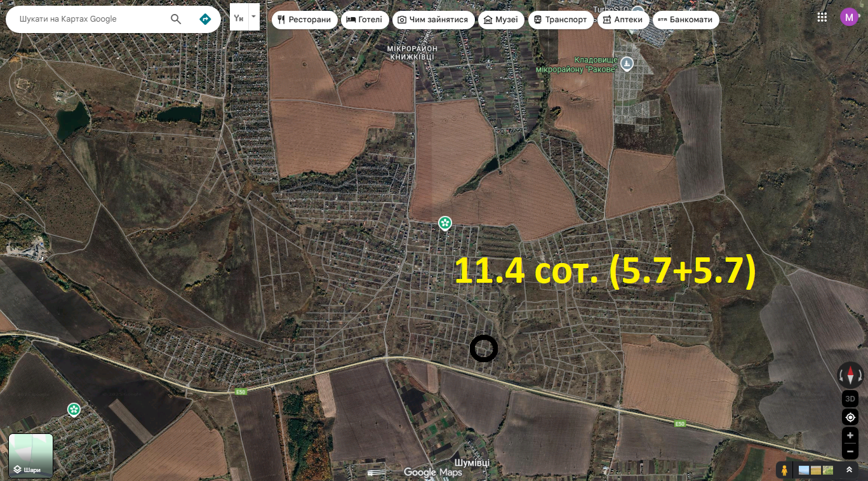Image resolution: width=868 pixels, height=481 pixels.
Task: Select the Street View pegman
Action: pyautogui.click(x=785, y=470)
